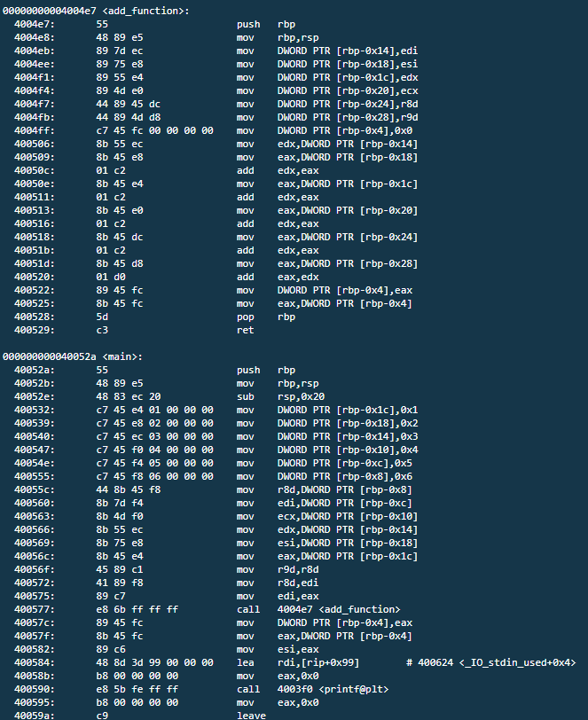Click the main function label header
Screen dimensions: 588x720
tap(73, 356)
